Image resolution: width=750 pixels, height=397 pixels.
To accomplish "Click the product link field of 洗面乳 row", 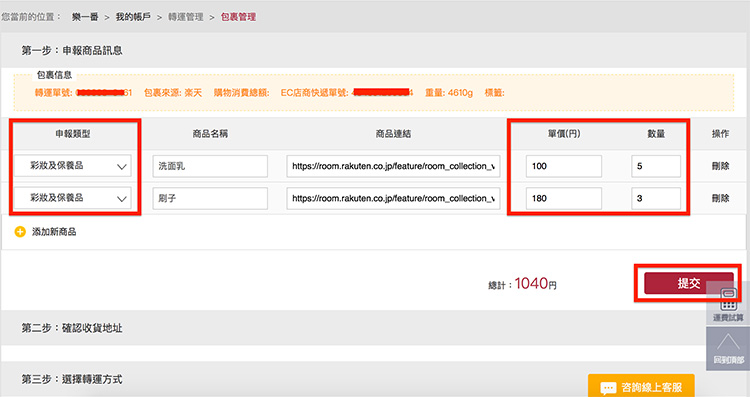I will coord(393,166).
